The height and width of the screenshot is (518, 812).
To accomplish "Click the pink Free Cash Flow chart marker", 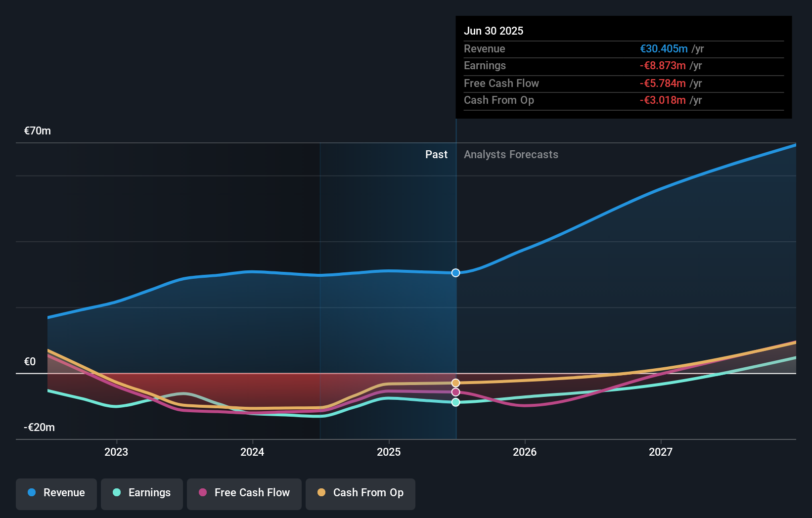I will tap(455, 391).
